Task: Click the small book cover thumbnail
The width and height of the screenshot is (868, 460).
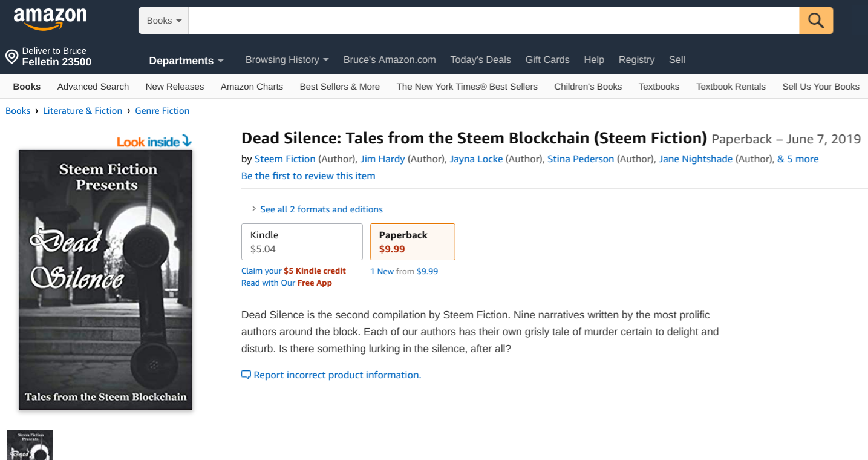Action: point(30,445)
